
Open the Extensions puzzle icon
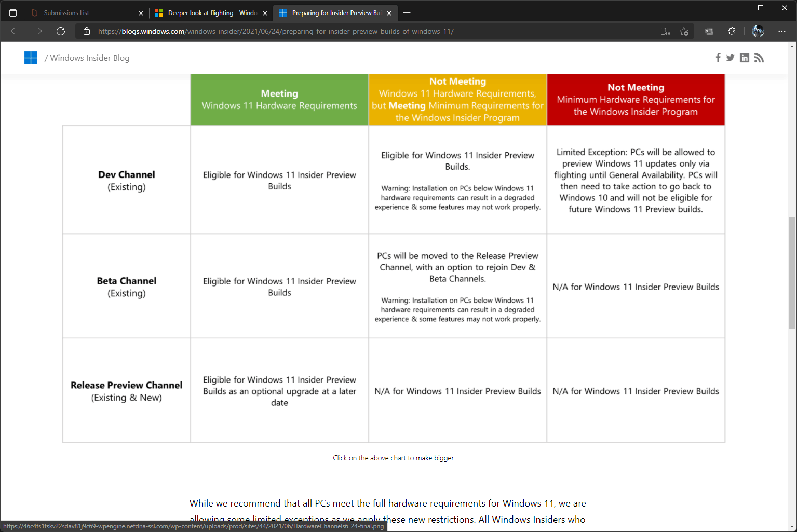(732, 31)
